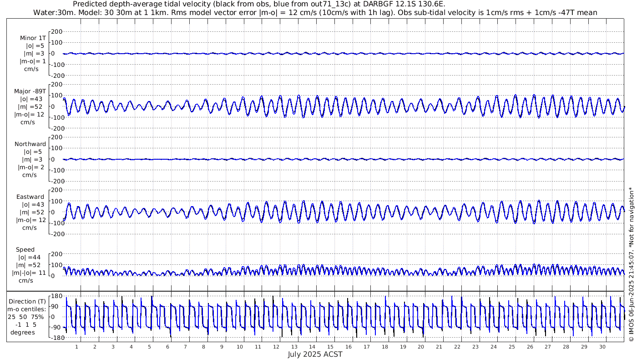Select day '5' on the date axis

coord(149,347)
